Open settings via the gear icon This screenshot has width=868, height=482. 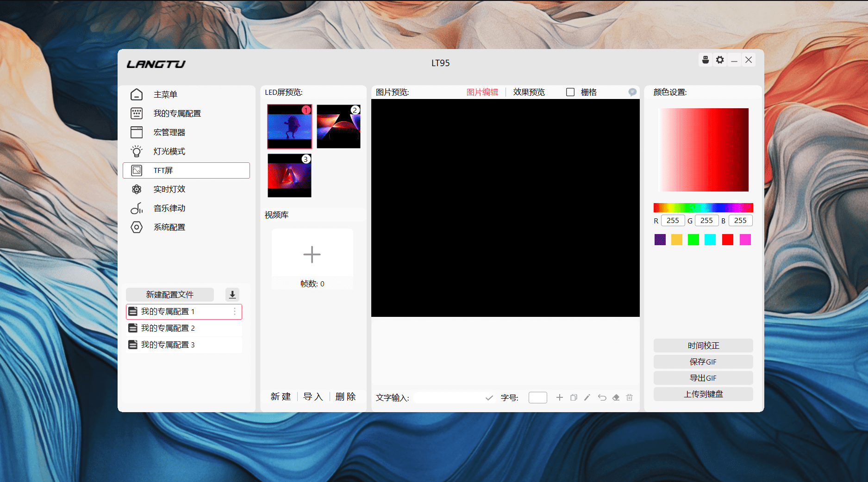720,60
